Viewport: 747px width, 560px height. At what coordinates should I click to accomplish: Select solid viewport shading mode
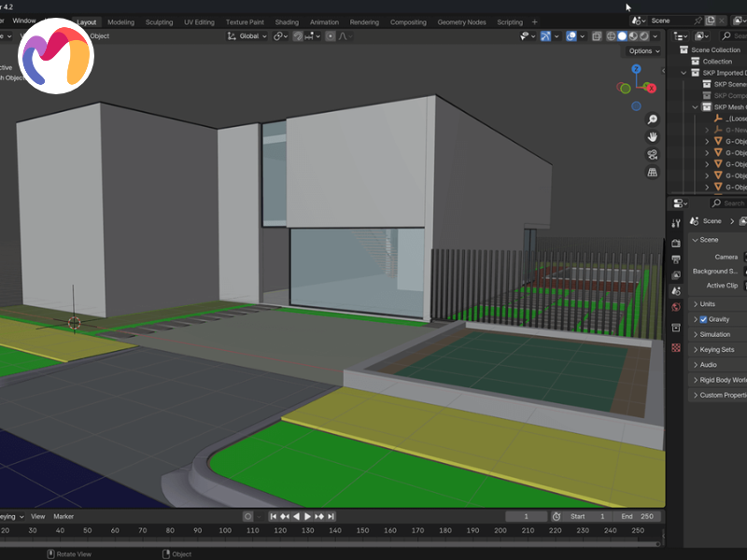tap(624, 36)
